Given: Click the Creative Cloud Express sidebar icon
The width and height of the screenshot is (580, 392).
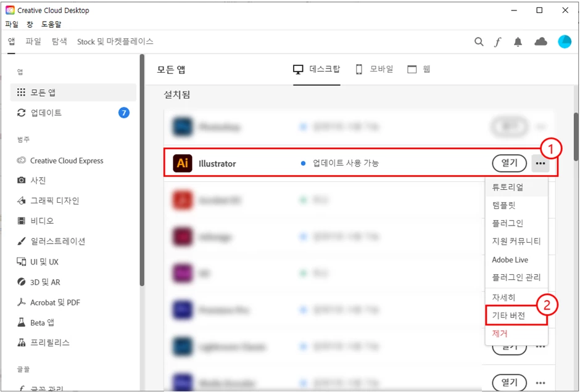Looking at the screenshot, I should click(x=22, y=160).
